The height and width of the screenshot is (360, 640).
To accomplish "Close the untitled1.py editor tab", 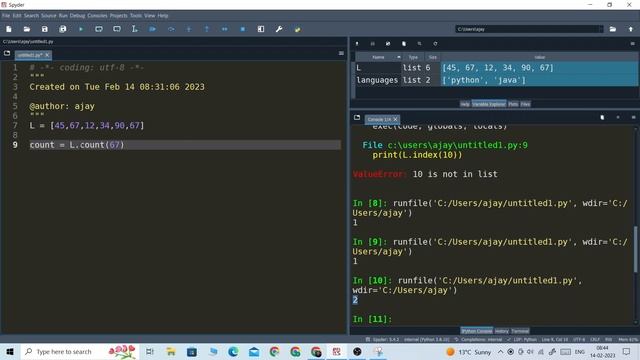I will (47, 55).
